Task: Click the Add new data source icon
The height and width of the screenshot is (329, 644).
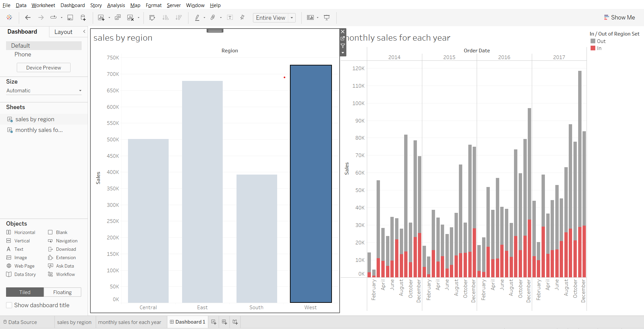Action: click(x=83, y=17)
